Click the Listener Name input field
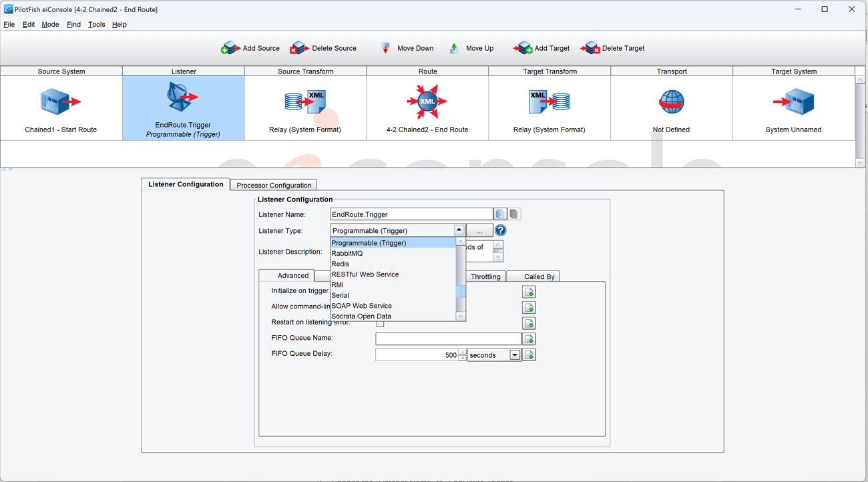Screen dimensions: 868x482 pyautogui.click(x=411, y=214)
